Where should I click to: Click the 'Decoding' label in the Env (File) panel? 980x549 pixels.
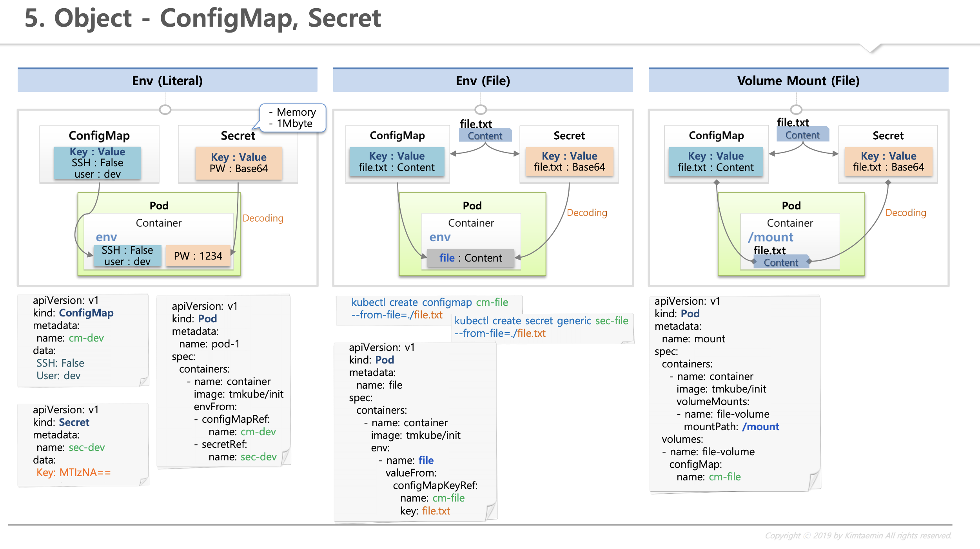pyautogui.click(x=587, y=213)
